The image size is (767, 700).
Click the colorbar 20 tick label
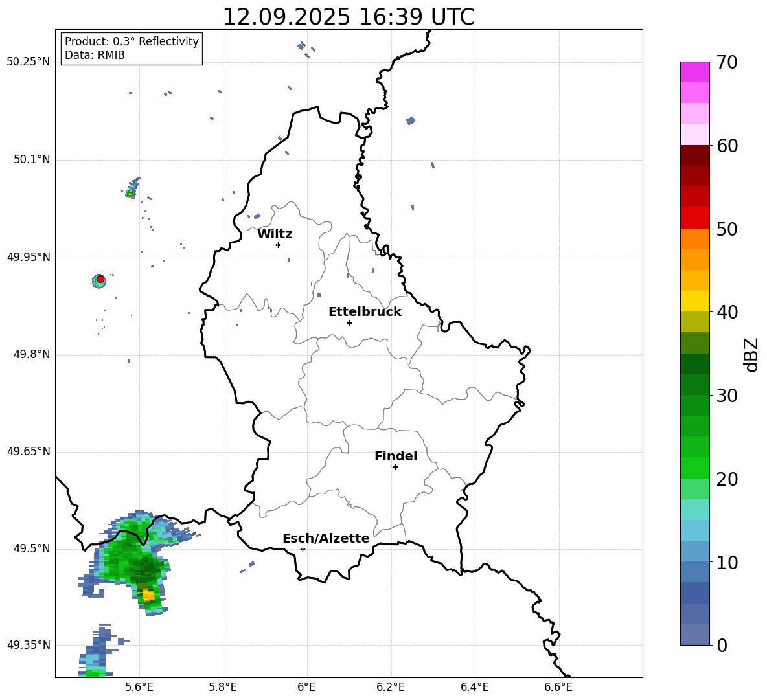coord(727,479)
